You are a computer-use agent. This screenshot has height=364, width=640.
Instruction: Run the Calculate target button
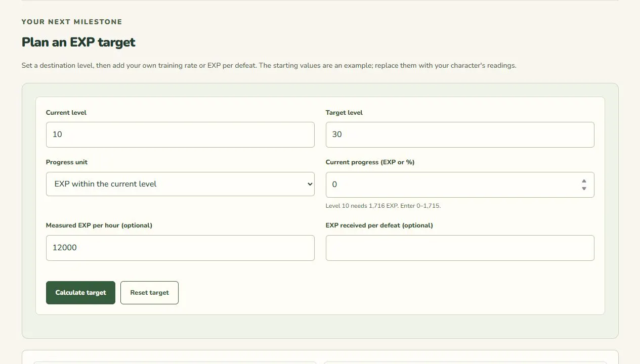(x=80, y=293)
